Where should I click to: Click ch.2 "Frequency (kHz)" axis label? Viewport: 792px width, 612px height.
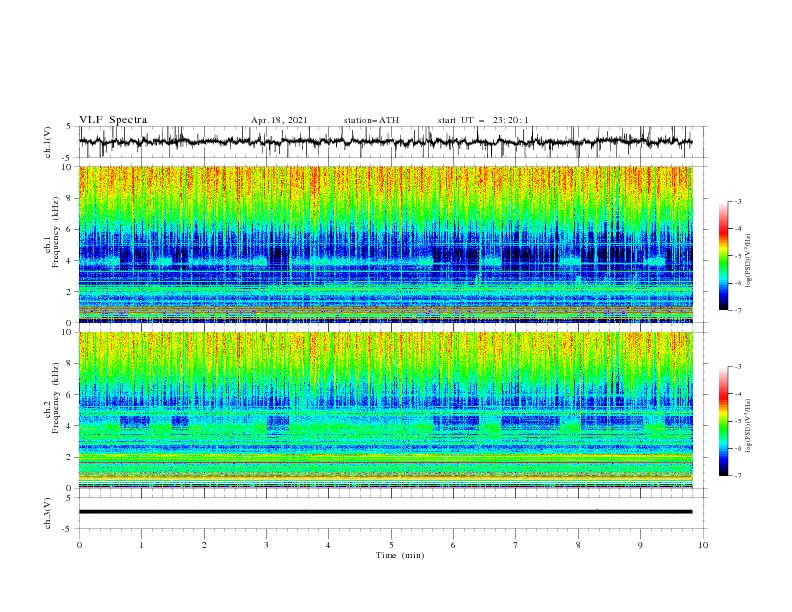pyautogui.click(x=56, y=397)
